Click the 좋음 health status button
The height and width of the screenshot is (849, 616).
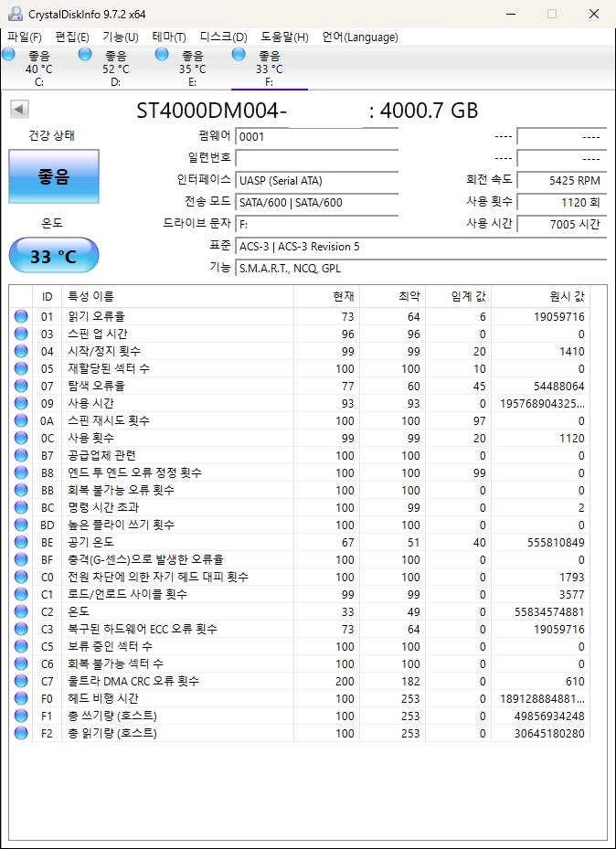tap(54, 176)
